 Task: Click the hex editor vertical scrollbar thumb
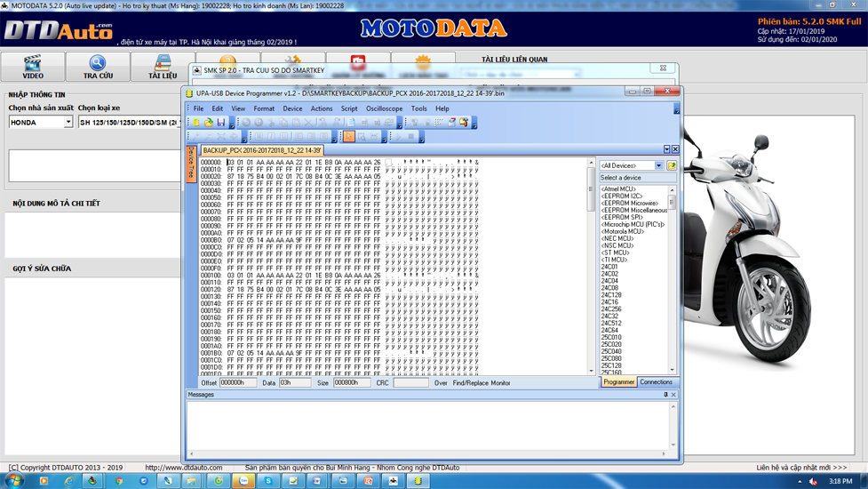tap(591, 190)
